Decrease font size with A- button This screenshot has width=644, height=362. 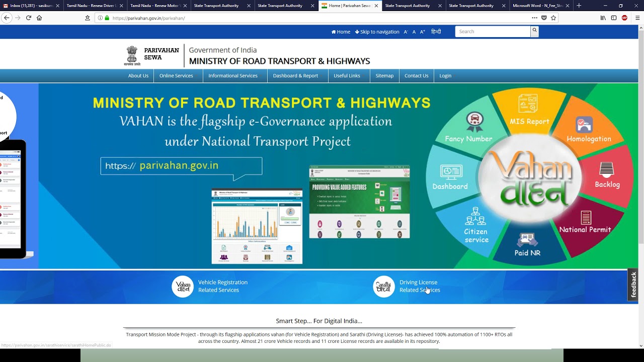[406, 32]
